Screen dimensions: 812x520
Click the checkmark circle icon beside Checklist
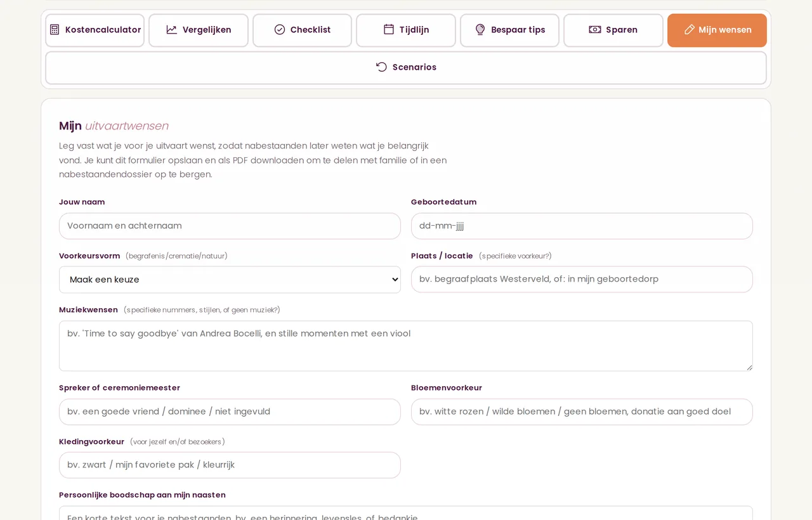[280, 30]
